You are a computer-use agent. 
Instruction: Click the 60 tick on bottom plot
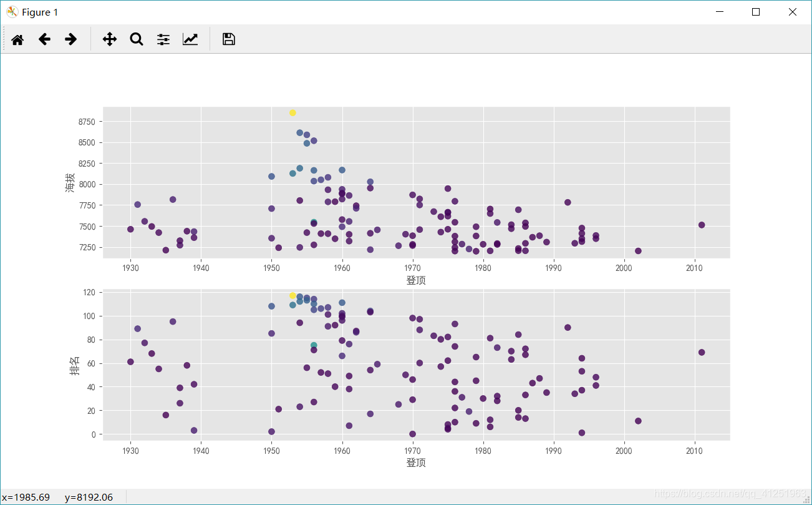[x=92, y=363]
